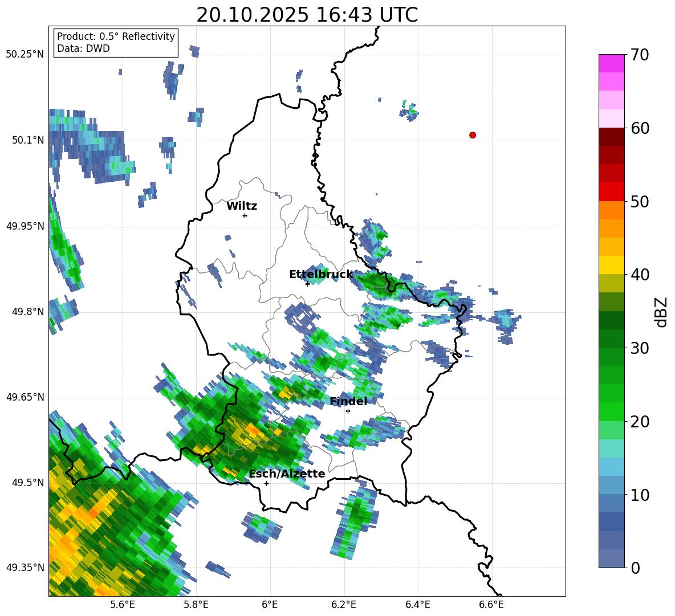
Task: Click the red radar site marker dot
Action: 473,135
